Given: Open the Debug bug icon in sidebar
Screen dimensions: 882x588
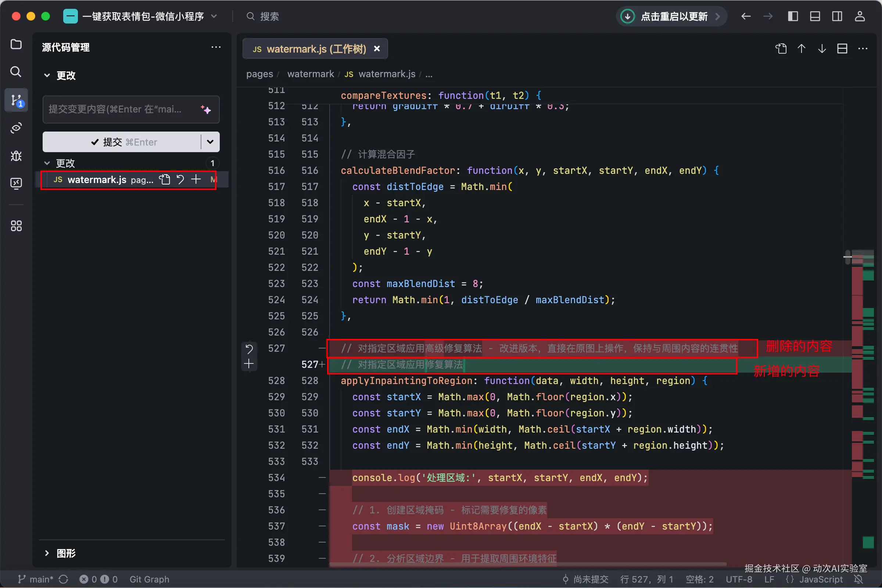Looking at the screenshot, I should (16, 155).
